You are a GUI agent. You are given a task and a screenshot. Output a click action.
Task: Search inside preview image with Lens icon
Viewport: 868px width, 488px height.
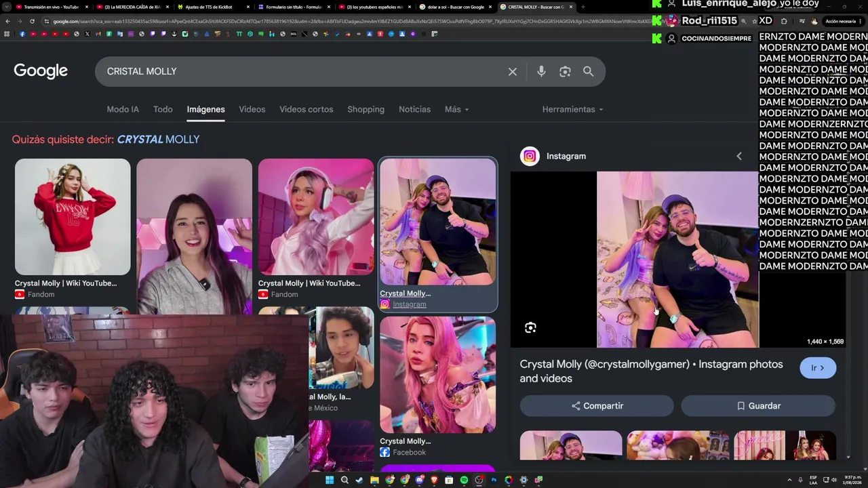tap(530, 328)
